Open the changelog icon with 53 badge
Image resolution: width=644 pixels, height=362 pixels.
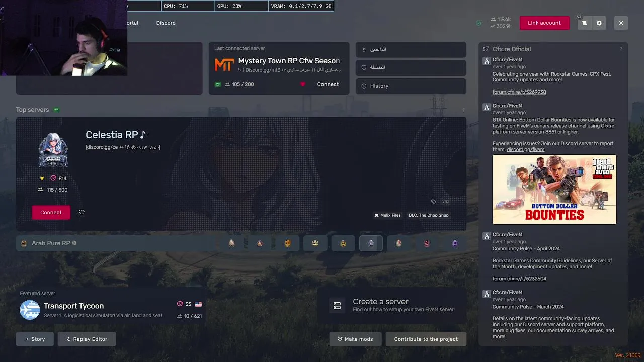(584, 23)
